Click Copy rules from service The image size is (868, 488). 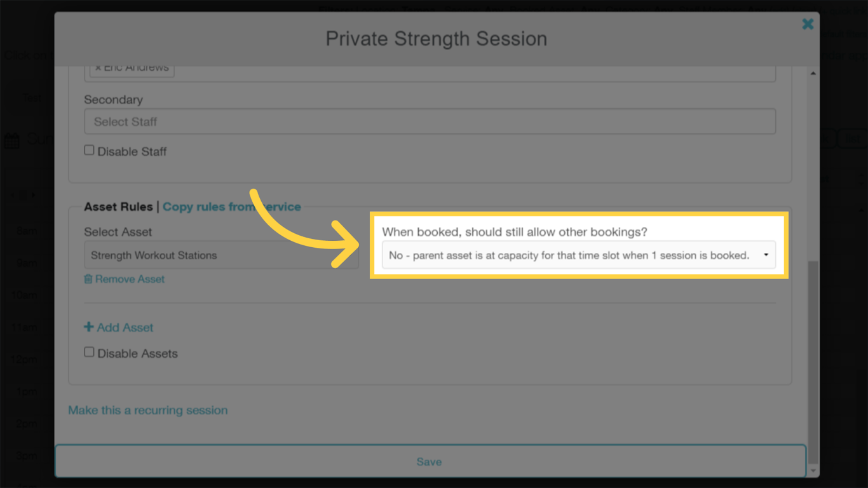[x=232, y=207]
